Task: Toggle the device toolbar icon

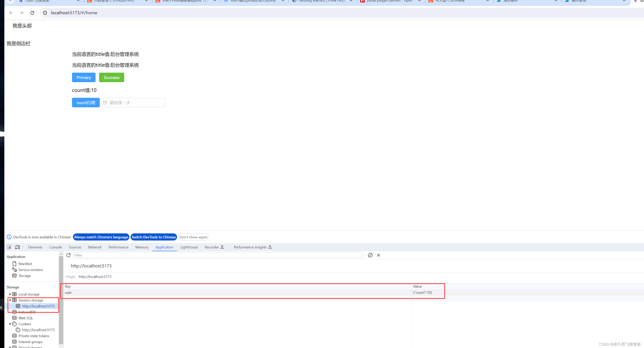Action: pyautogui.click(x=17, y=247)
